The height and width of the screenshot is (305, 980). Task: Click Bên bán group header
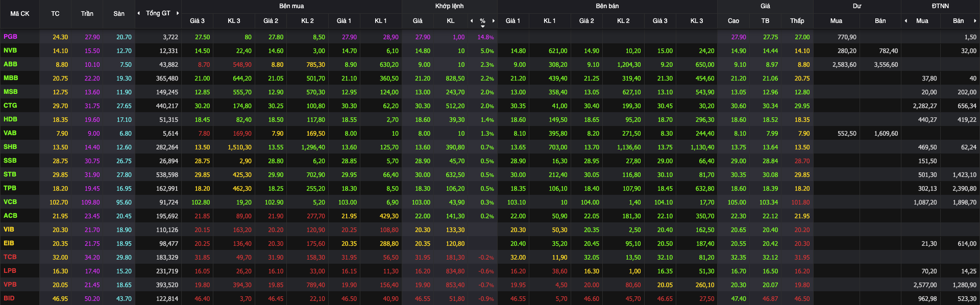[607, 6]
